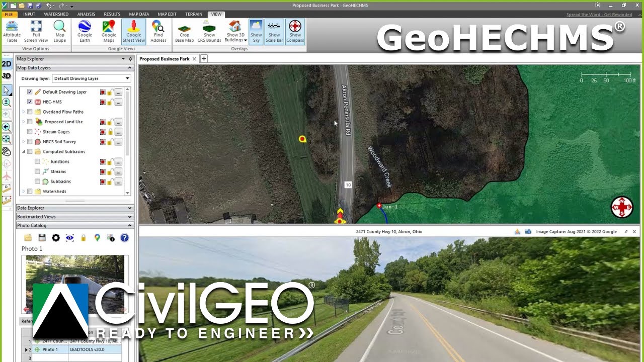Select the measure area ruler tool

click(7, 200)
